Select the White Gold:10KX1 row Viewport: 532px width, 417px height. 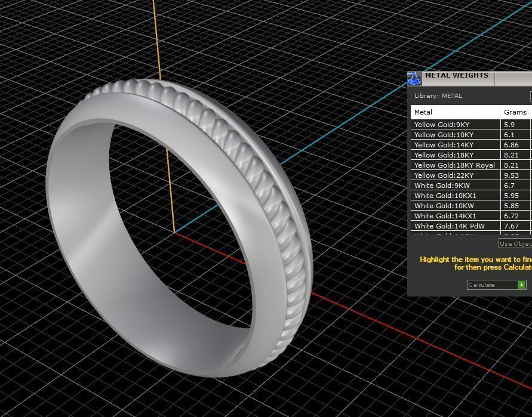471,196
